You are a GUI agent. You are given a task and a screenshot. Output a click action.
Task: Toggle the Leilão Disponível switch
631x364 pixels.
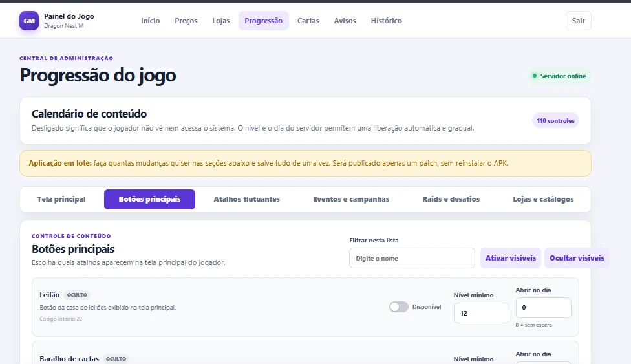coord(398,307)
